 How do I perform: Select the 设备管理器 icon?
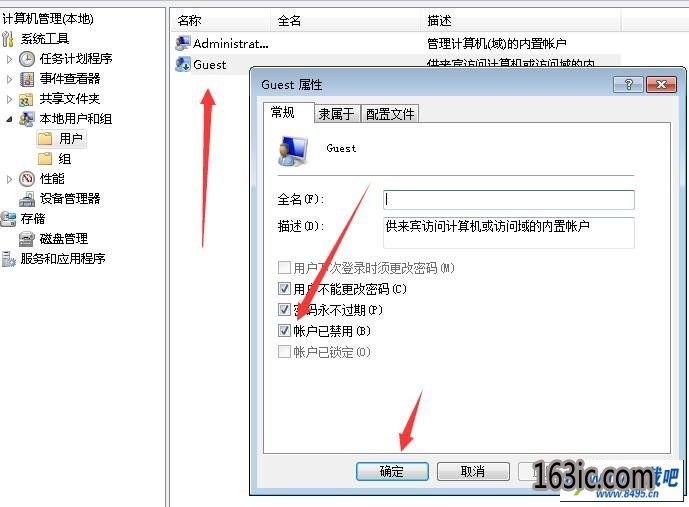[x=27, y=199]
